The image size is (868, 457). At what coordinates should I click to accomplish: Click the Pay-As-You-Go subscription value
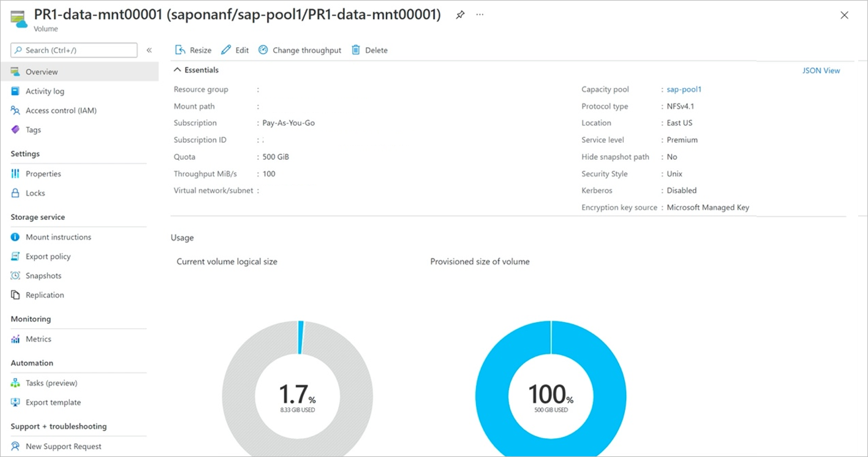[x=289, y=123]
